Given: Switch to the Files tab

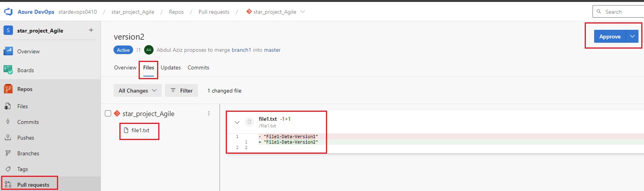Looking at the screenshot, I should coord(148,67).
